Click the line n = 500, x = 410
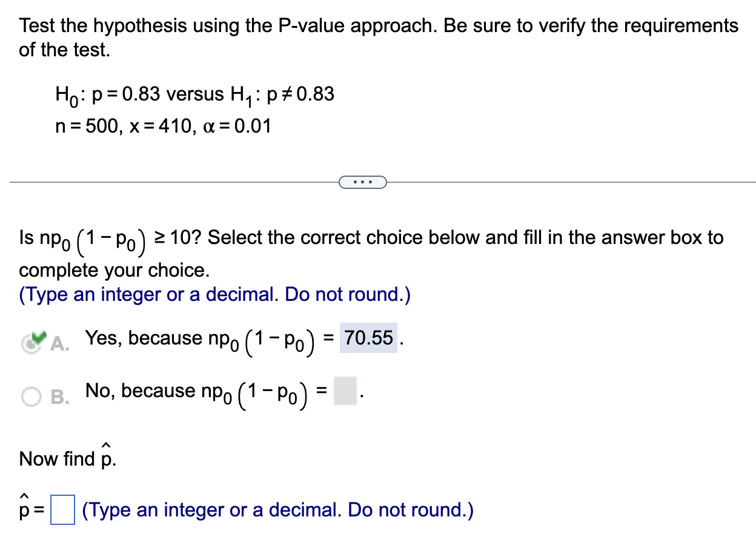The height and width of the screenshot is (557, 756). [164, 127]
